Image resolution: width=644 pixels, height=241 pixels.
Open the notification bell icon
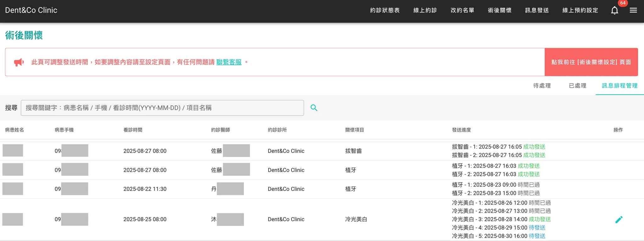click(614, 10)
